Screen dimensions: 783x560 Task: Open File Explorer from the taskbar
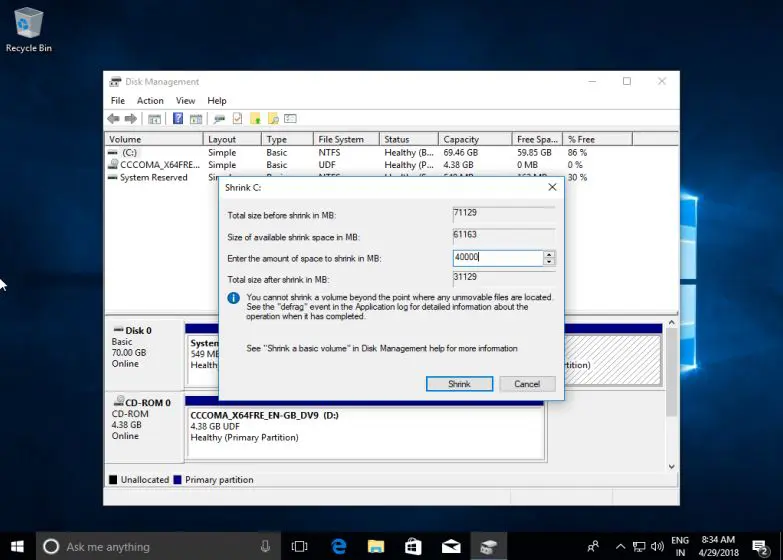(x=376, y=547)
